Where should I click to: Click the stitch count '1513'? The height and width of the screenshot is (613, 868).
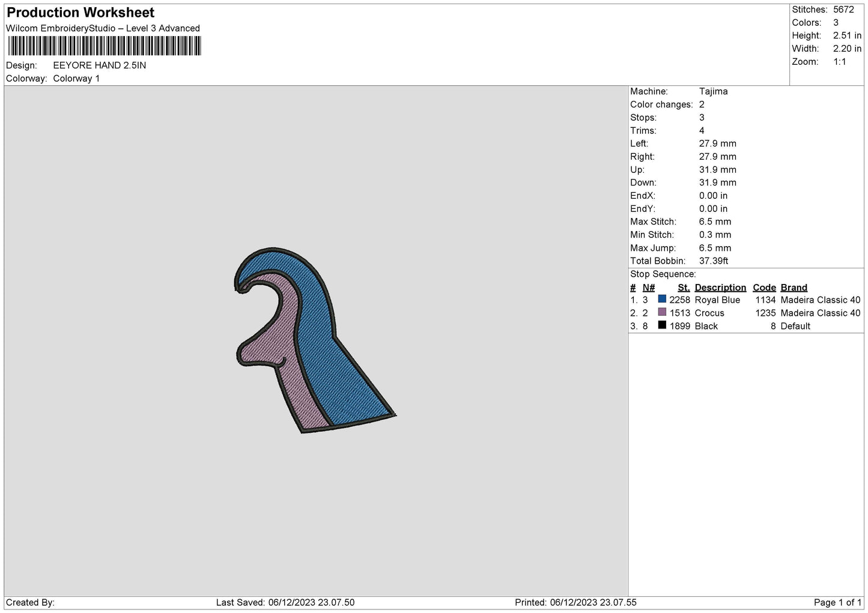tap(680, 313)
